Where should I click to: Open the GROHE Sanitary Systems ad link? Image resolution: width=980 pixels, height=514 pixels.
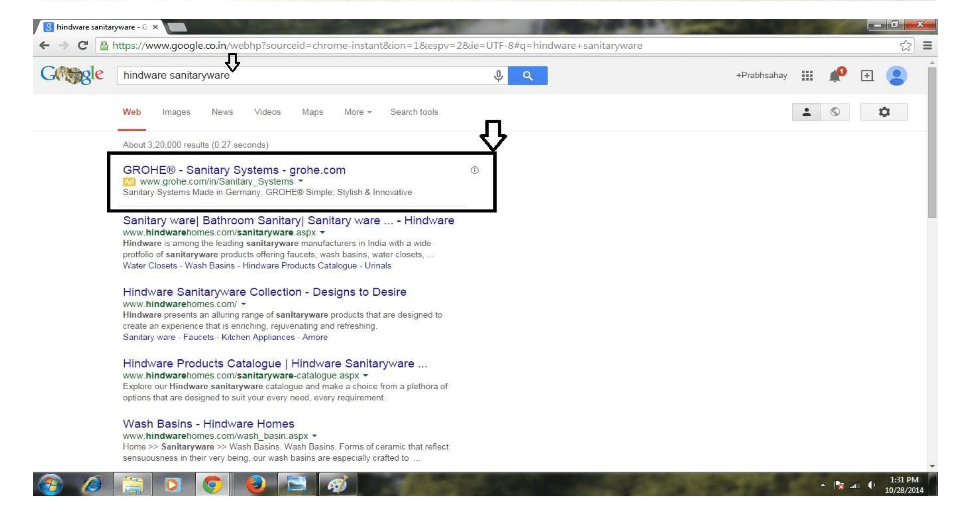point(234,170)
